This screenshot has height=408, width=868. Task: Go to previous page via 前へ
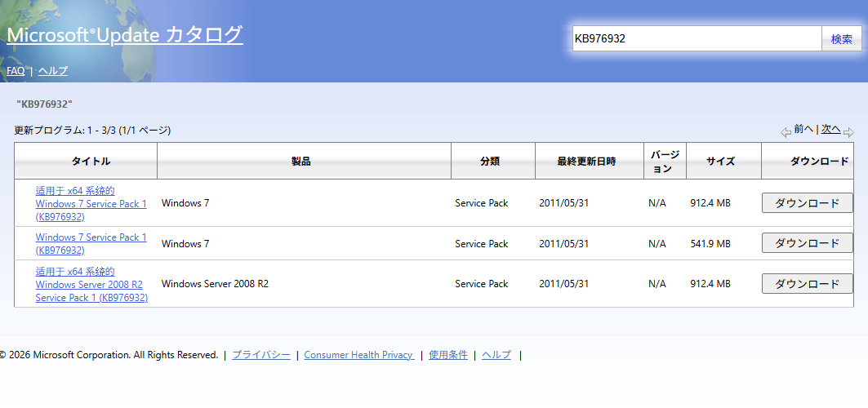tap(803, 129)
